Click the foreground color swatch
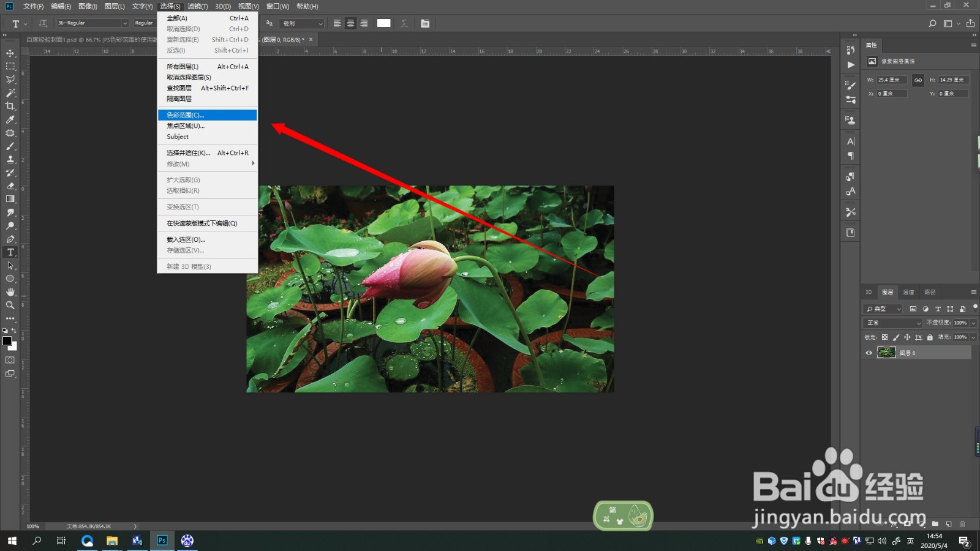Viewport: 980px width, 551px height. click(7, 341)
